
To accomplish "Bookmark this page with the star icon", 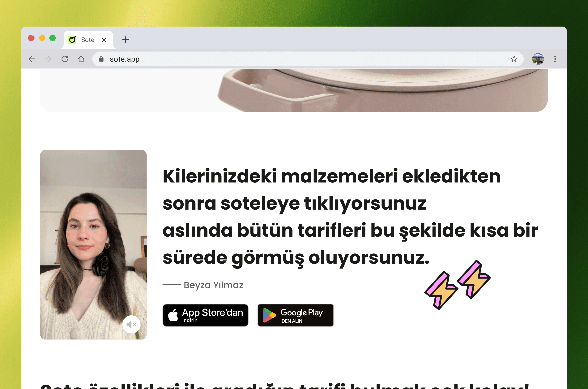I will (514, 59).
